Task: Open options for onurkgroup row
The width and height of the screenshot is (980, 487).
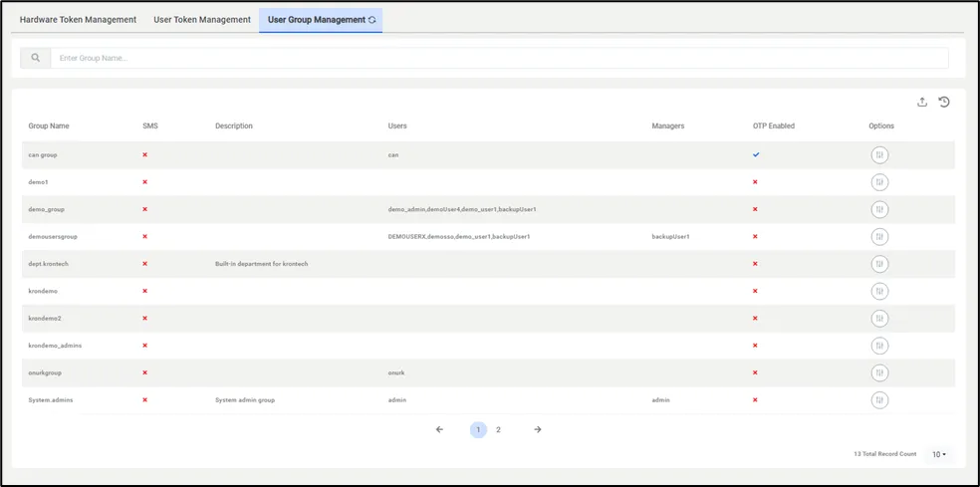Action: pos(879,372)
